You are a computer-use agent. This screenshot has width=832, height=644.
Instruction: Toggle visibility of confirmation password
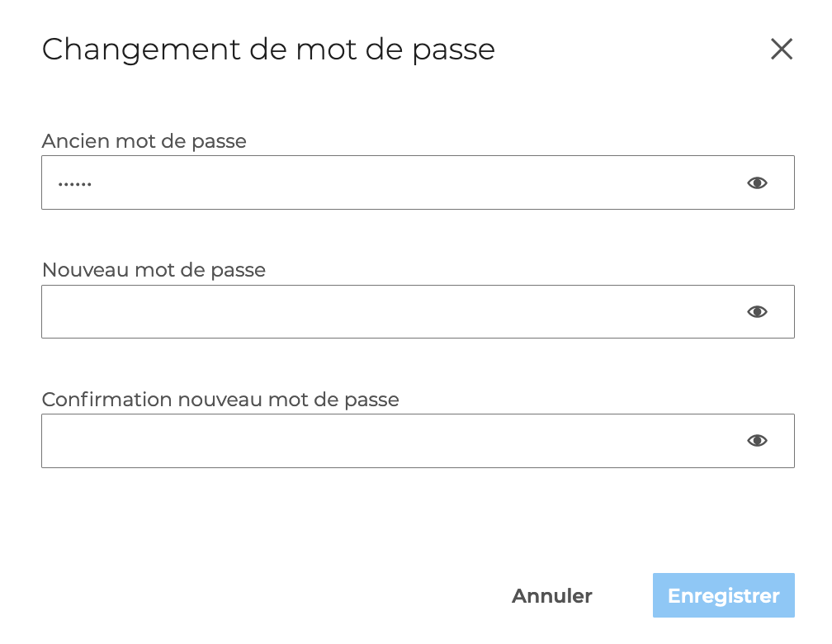[757, 441]
